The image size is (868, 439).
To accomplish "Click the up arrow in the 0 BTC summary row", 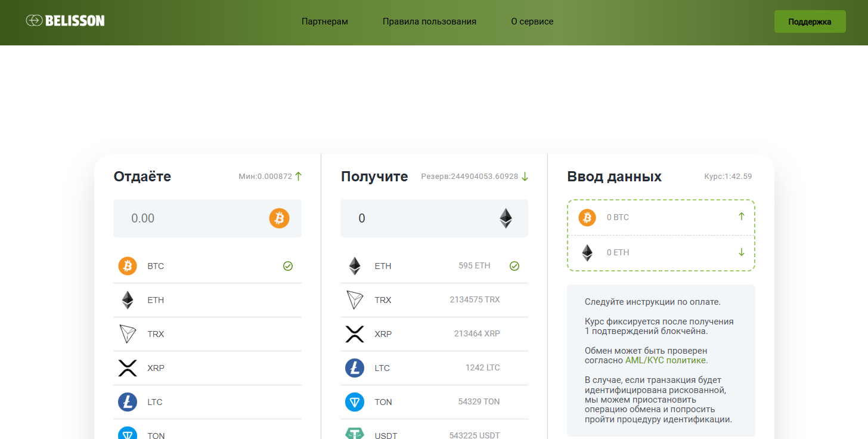I will click(x=742, y=217).
